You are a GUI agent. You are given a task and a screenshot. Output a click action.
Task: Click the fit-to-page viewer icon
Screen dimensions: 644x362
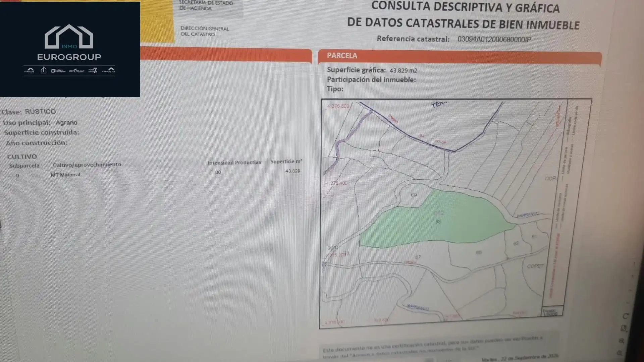[x=624, y=328]
